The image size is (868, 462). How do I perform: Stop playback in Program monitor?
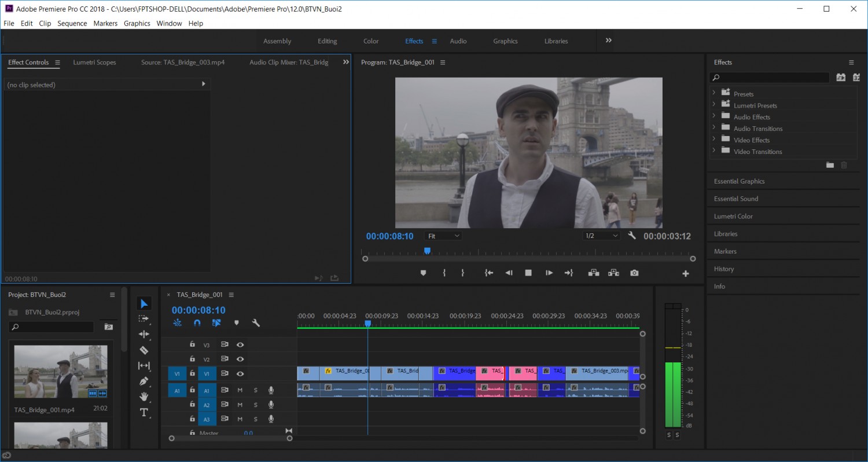pyautogui.click(x=528, y=273)
